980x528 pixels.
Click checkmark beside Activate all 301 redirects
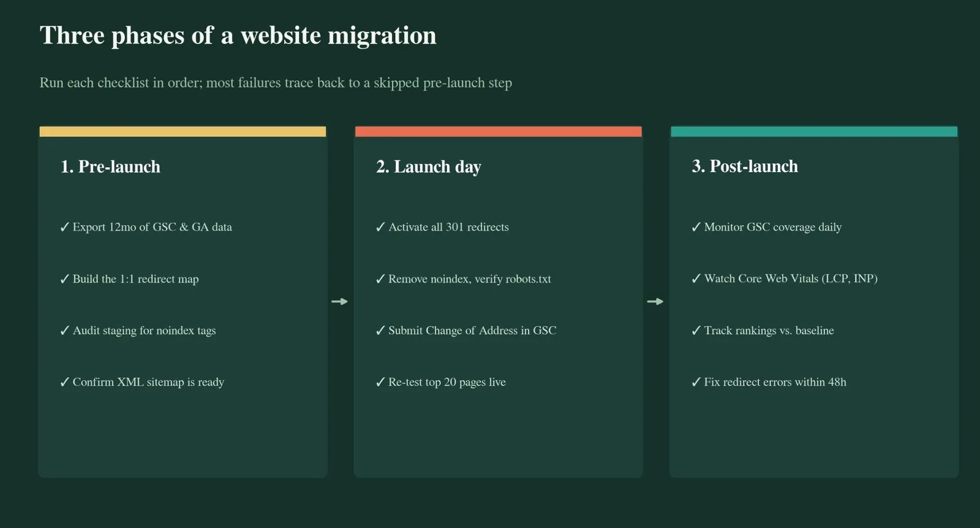(380, 227)
